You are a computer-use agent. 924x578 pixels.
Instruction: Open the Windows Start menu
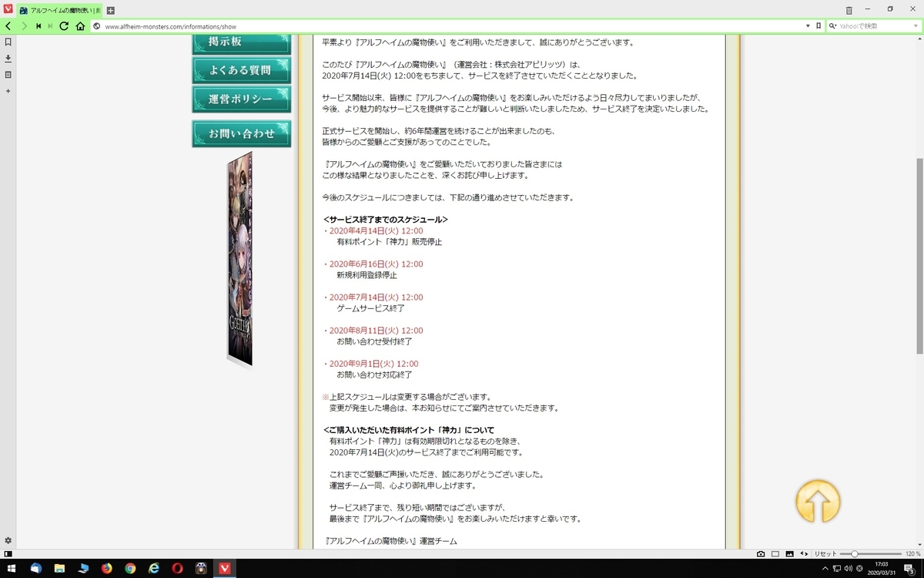coord(11,568)
